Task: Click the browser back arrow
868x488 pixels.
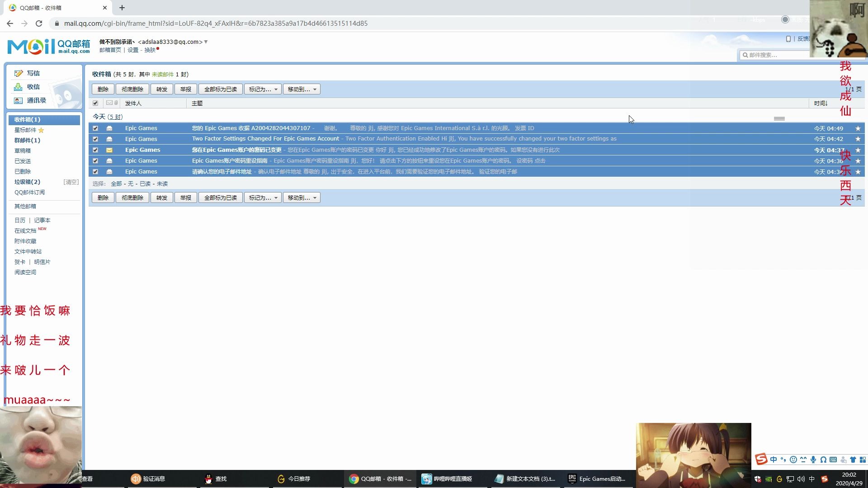Action: [10, 23]
